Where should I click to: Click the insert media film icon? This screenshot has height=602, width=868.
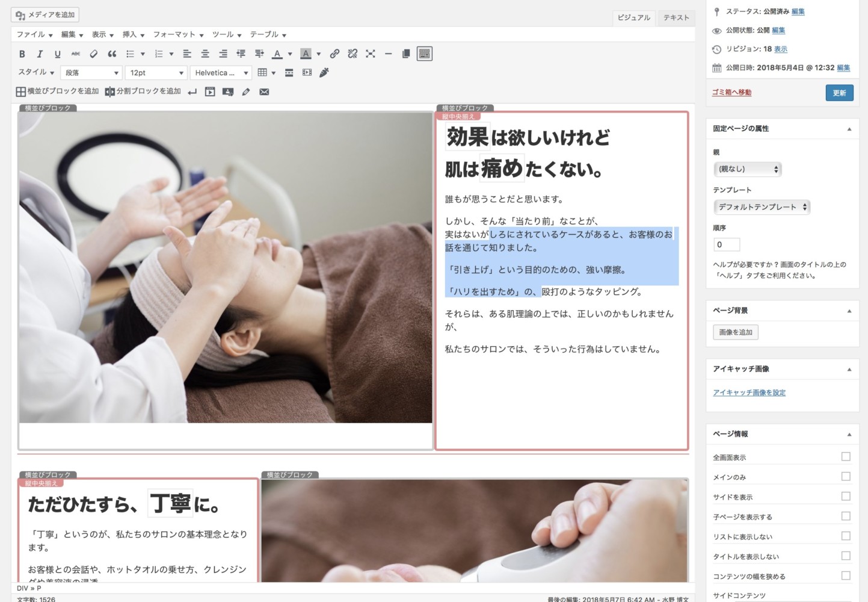click(x=307, y=73)
